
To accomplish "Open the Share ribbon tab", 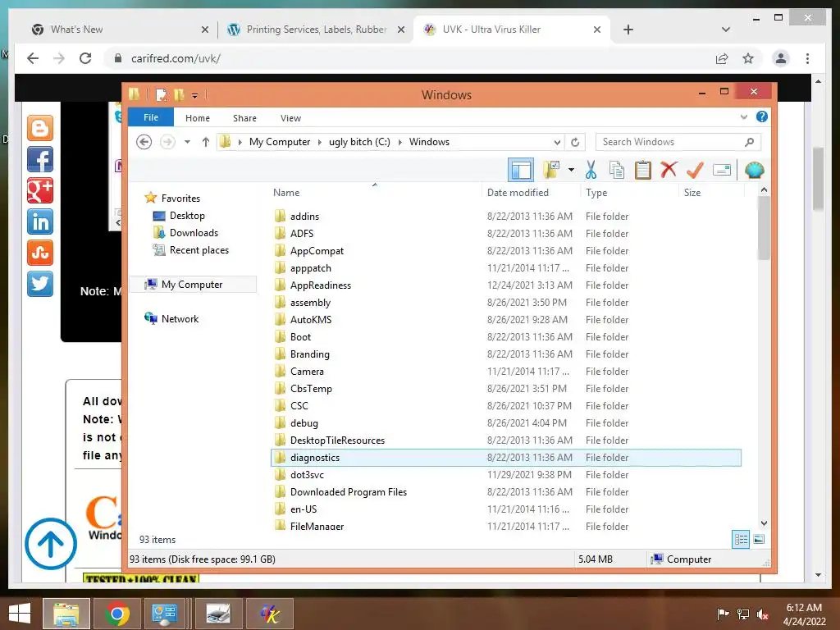I will click(x=244, y=118).
